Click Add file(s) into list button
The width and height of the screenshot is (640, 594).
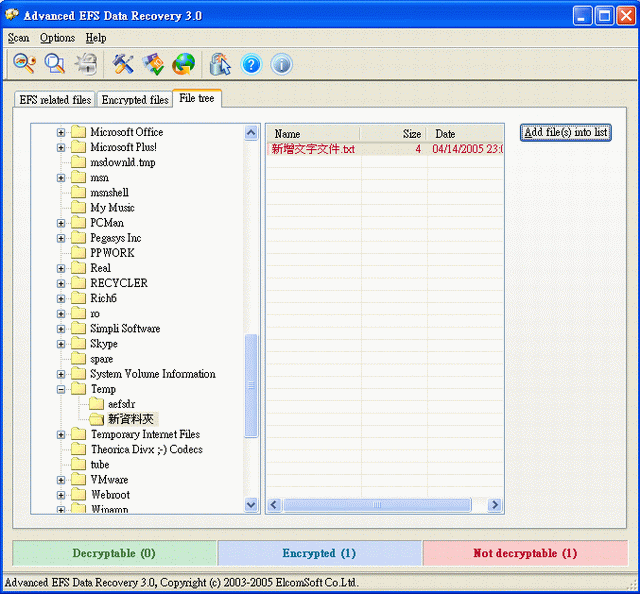click(566, 132)
